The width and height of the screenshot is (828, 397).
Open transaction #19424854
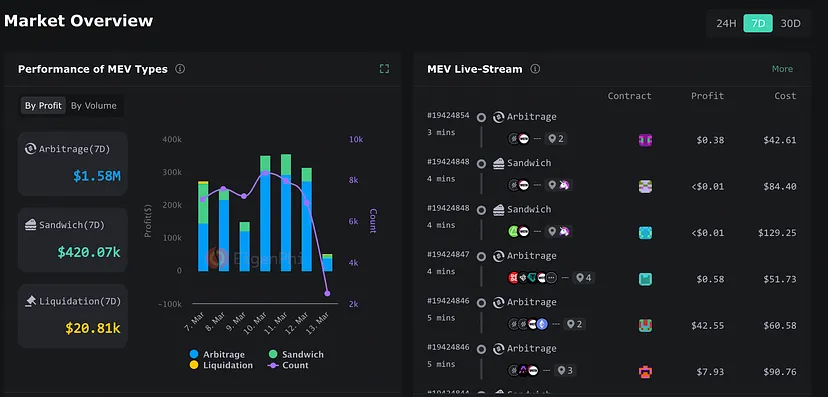[x=448, y=115]
